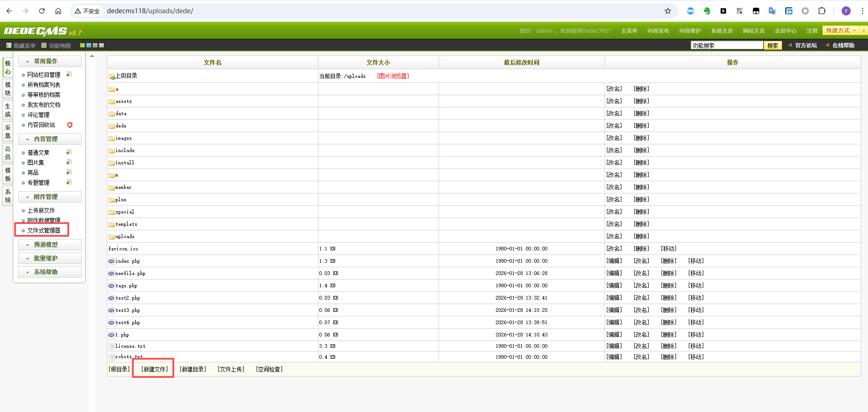
Task: Select the blue skin color swatch
Action: [x=89, y=46]
